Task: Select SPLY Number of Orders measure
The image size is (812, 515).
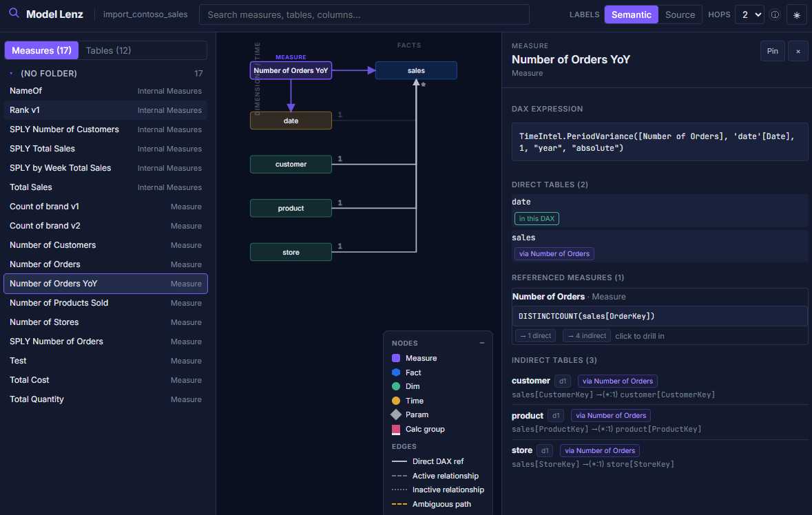Action: coord(105,341)
